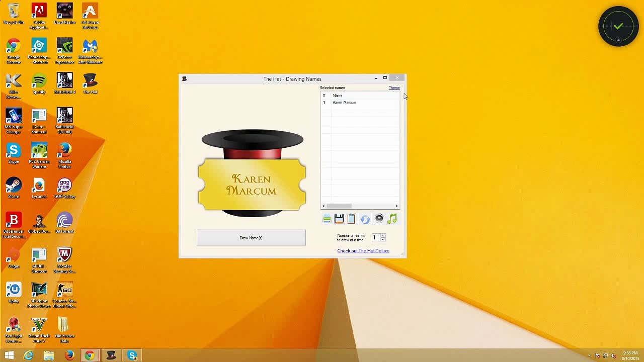This screenshot has width=644, height=362.
Task: Select the Spotify desktop icon
Action: 39,84
